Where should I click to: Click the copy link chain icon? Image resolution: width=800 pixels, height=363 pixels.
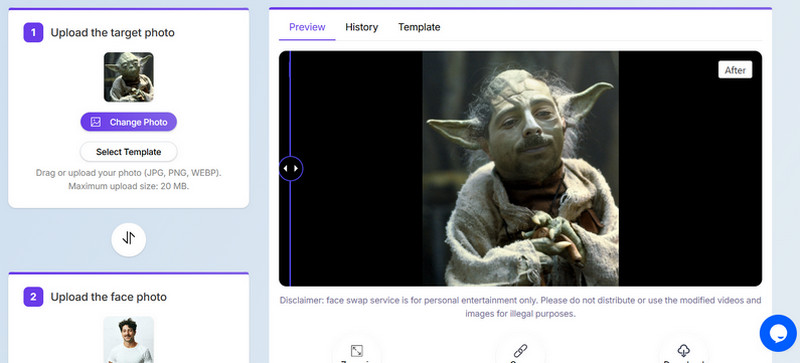(x=520, y=351)
